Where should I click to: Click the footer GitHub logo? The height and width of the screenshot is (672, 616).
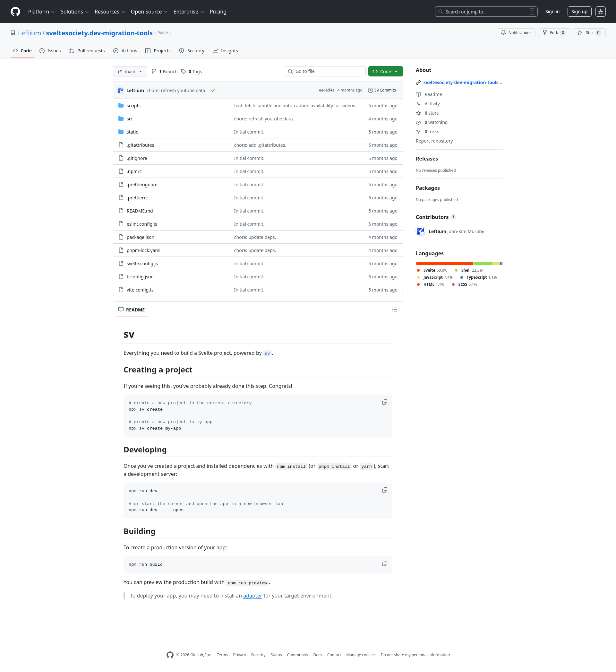point(170,655)
